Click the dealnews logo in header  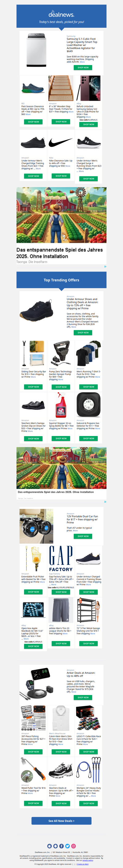coord(61,14)
